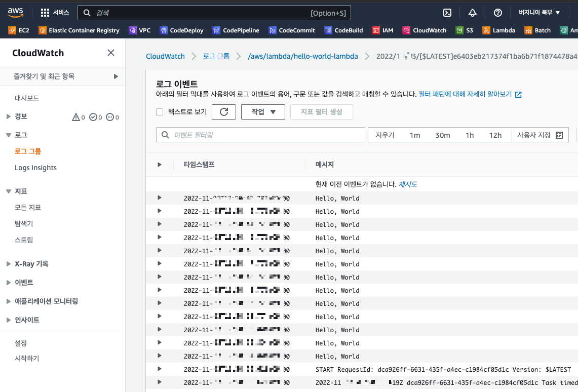Expand all rows via header arrow

point(159,165)
